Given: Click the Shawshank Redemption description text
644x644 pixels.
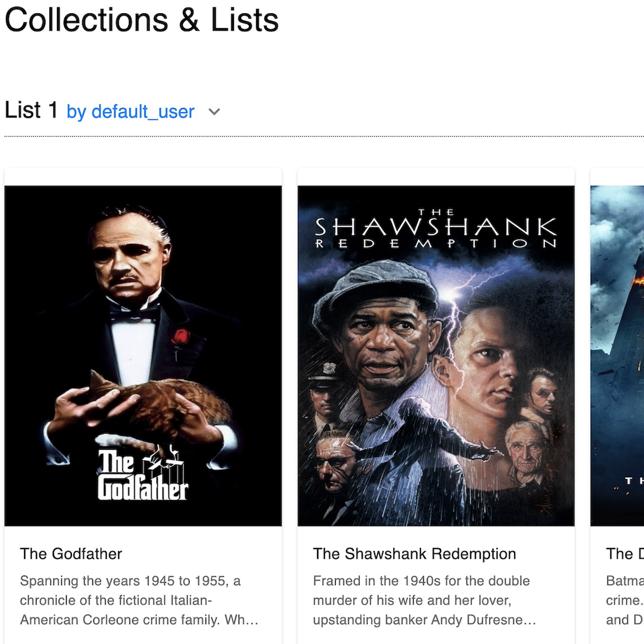Looking at the screenshot, I should pyautogui.click(x=425, y=600).
